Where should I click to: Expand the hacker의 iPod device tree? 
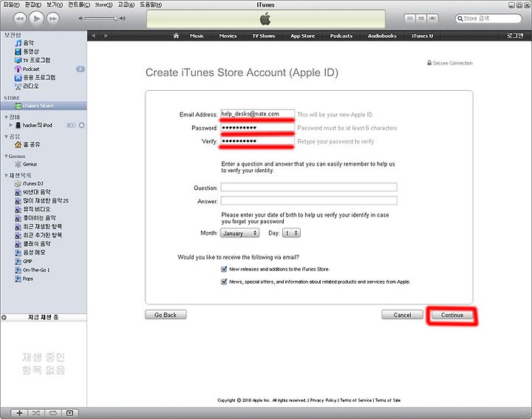pyautogui.click(x=11, y=125)
